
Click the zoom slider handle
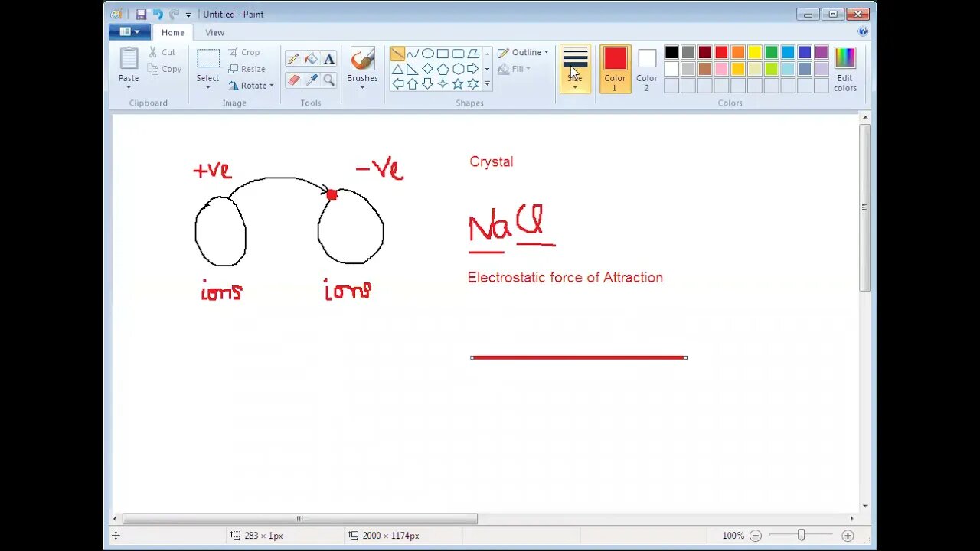click(x=802, y=536)
